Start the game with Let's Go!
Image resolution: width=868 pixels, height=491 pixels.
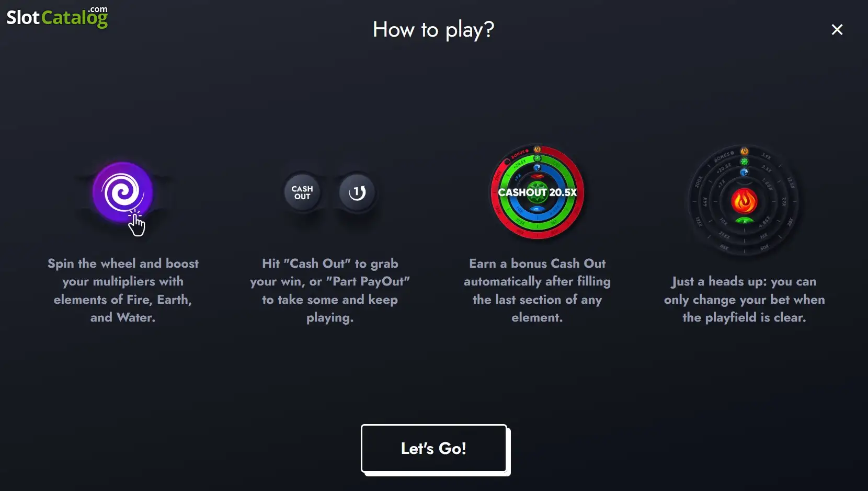433,448
